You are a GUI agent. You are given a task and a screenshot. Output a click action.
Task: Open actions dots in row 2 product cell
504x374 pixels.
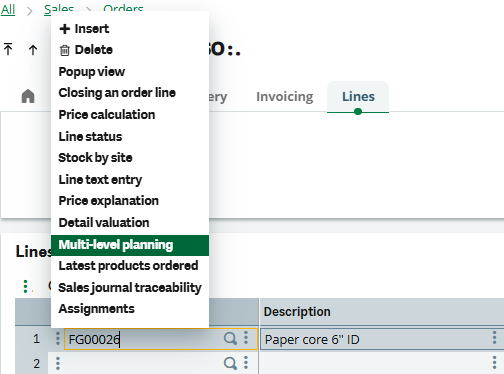coord(246,363)
